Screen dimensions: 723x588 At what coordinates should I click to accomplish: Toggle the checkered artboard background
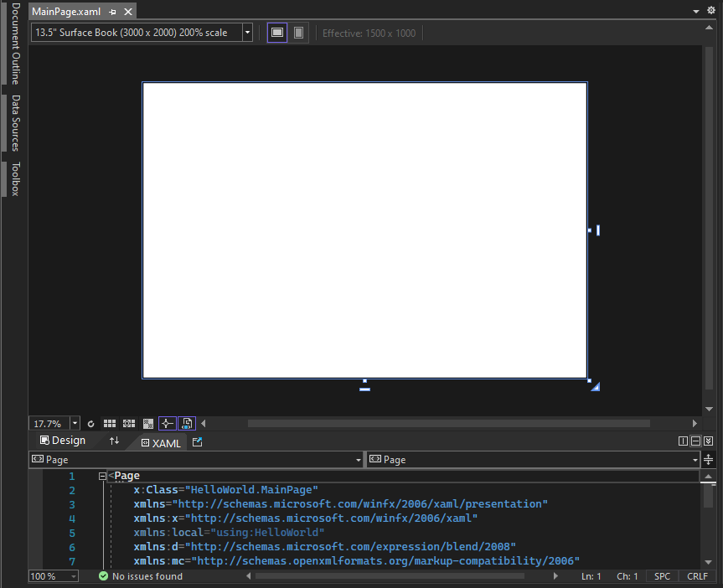point(148,423)
